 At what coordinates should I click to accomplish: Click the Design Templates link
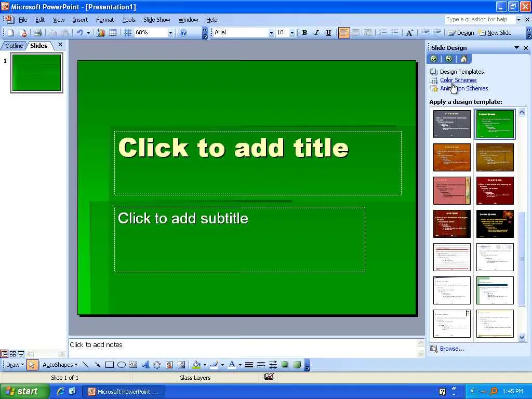point(462,72)
